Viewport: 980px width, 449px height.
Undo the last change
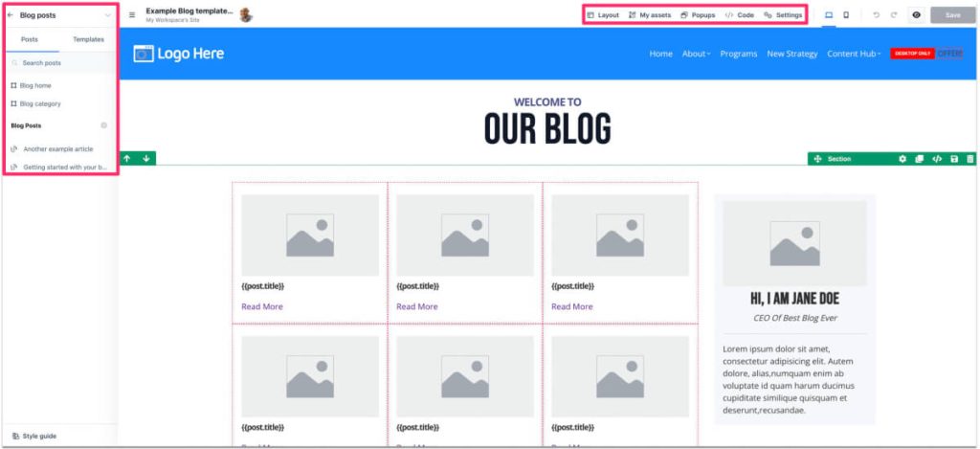[x=877, y=15]
